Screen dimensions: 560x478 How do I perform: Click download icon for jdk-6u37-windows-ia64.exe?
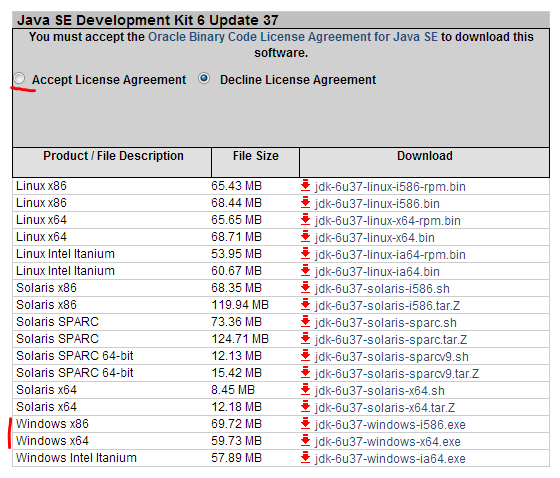coord(305,458)
